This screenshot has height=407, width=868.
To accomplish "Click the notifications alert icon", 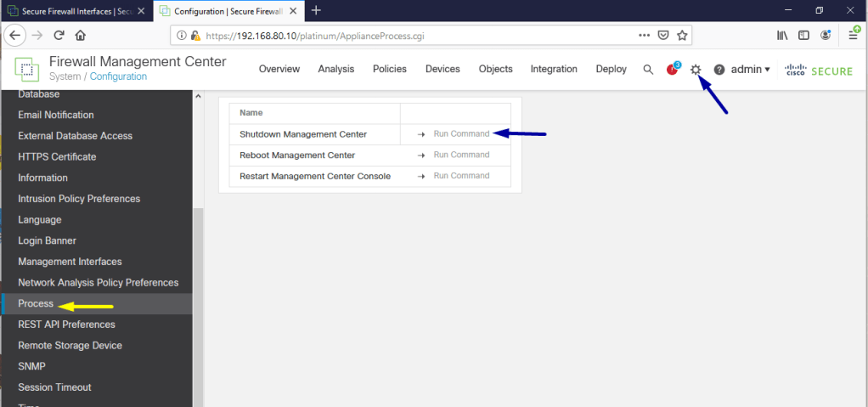I will pos(673,69).
